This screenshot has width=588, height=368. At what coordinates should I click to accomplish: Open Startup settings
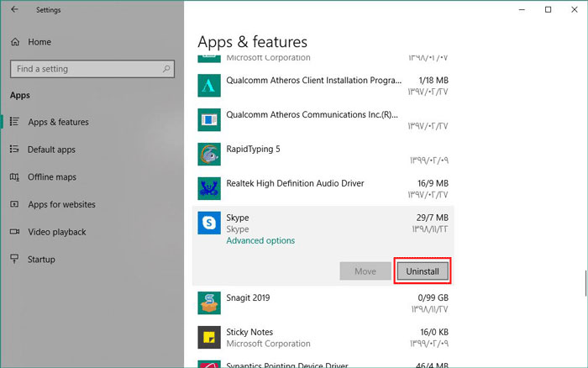click(41, 260)
